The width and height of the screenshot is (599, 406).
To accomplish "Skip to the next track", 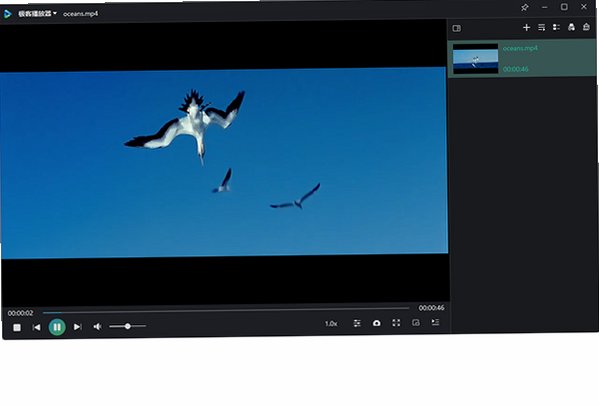I will (78, 327).
